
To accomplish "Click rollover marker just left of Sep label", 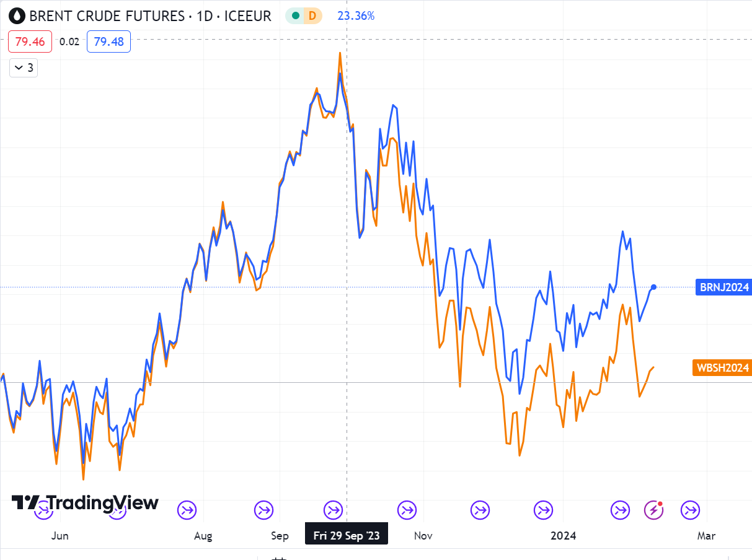I will click(x=263, y=510).
